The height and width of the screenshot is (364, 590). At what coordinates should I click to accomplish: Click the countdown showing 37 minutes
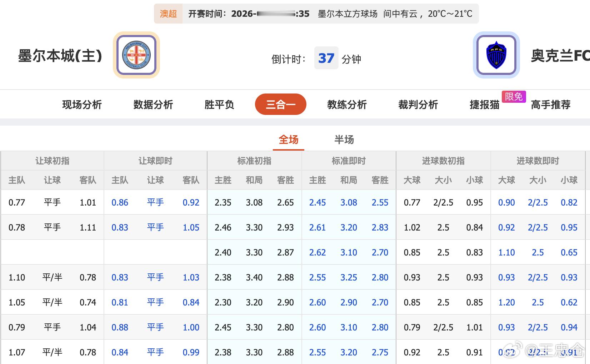tap(326, 58)
